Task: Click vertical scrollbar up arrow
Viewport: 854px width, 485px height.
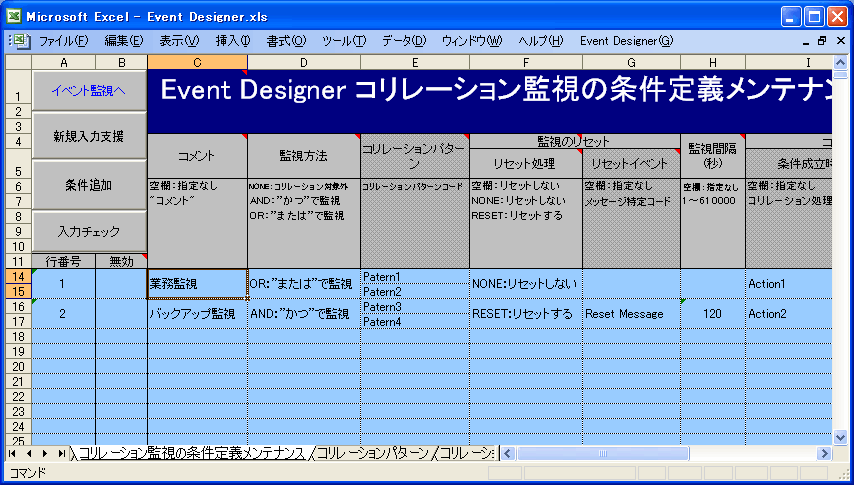Action: 840,63
